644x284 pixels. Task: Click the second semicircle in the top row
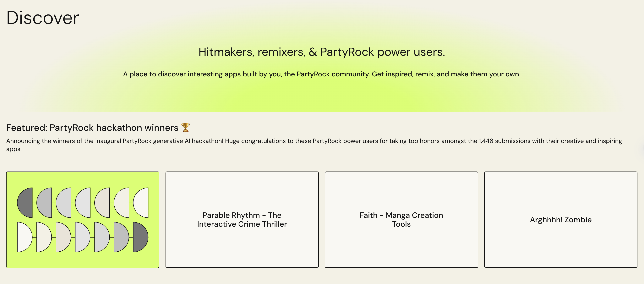point(45,203)
